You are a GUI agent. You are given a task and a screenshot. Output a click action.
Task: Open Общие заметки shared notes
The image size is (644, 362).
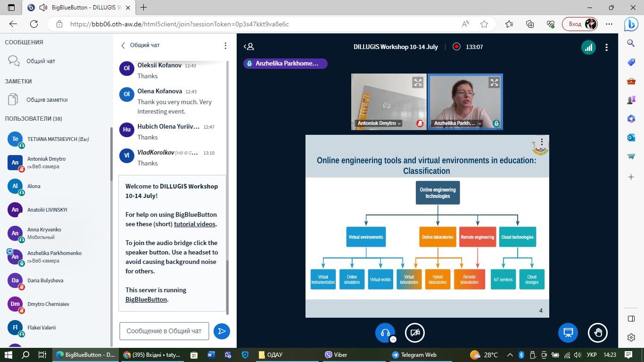[x=47, y=99]
